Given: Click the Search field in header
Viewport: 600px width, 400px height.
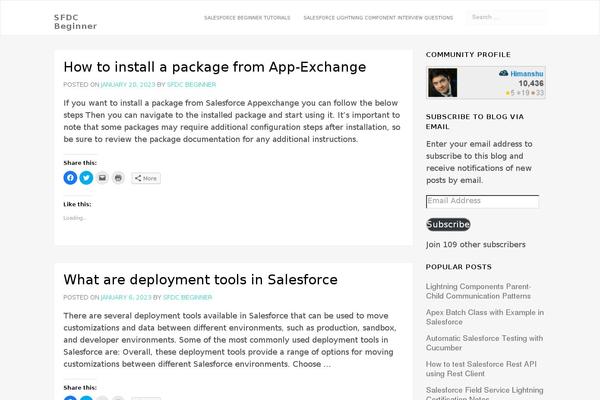Looking at the screenshot, I should coord(506,17).
